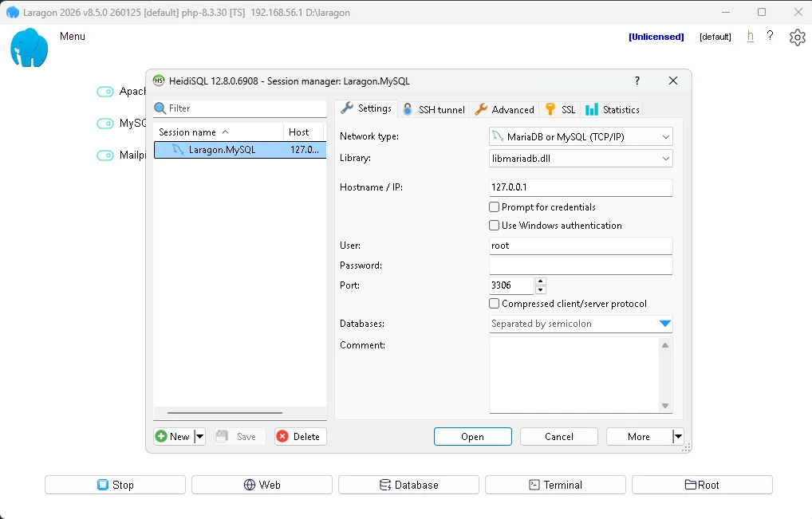Click the HeidiSQL dialog help question mark
The image size is (812, 519).
pyautogui.click(x=637, y=81)
